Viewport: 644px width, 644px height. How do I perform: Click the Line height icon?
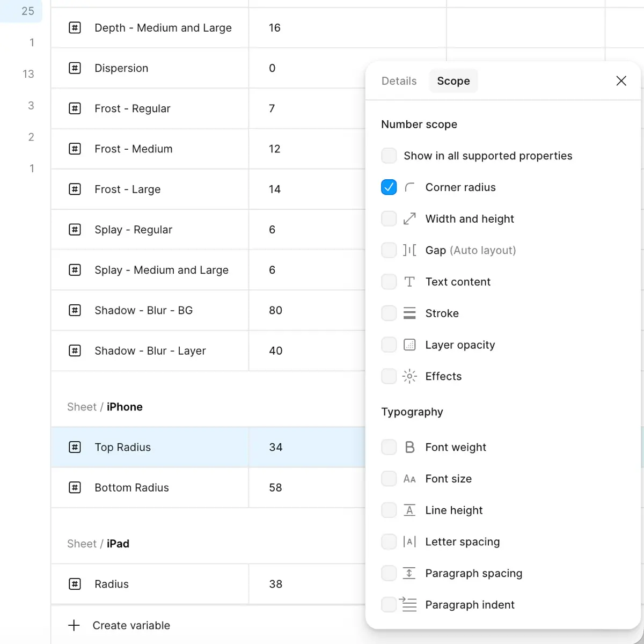(409, 510)
